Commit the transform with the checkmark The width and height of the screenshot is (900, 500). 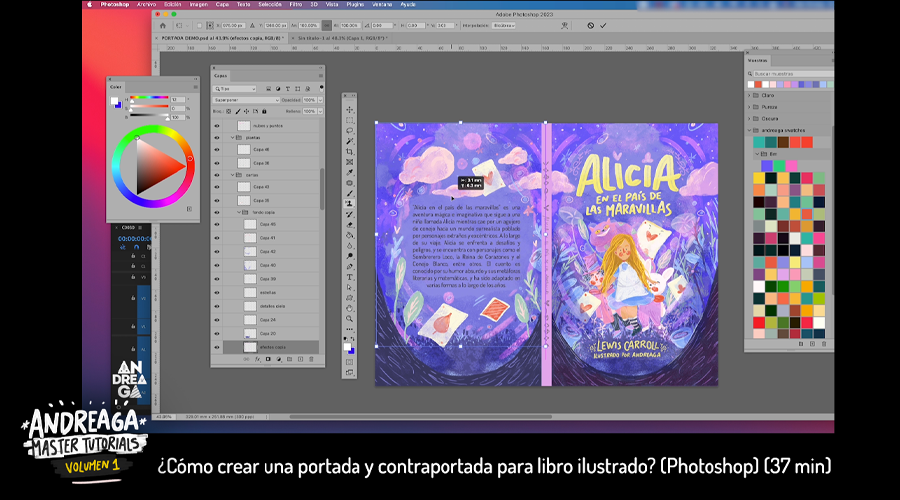604,25
